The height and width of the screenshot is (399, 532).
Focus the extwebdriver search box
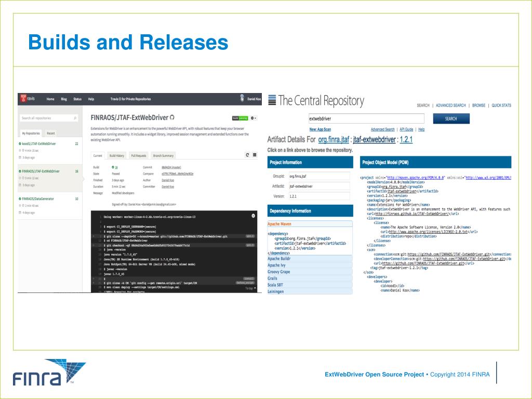coord(366,118)
